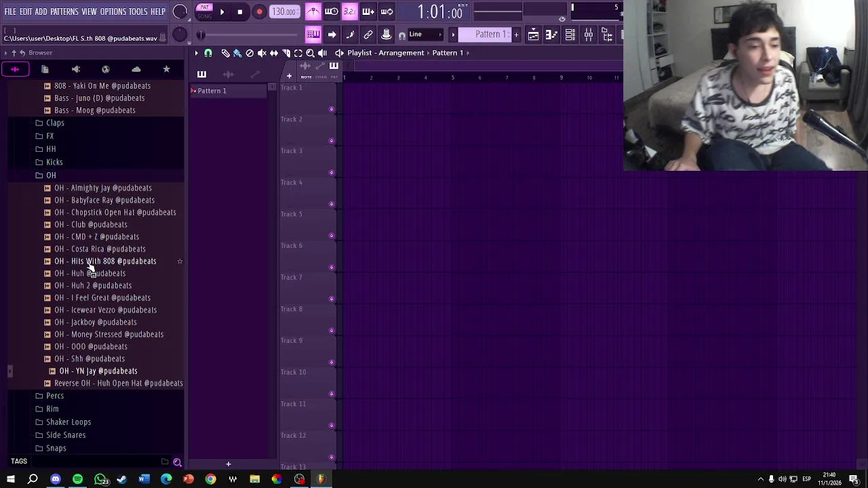Arm the red Record button
Screen dimensions: 868x488
point(259,12)
